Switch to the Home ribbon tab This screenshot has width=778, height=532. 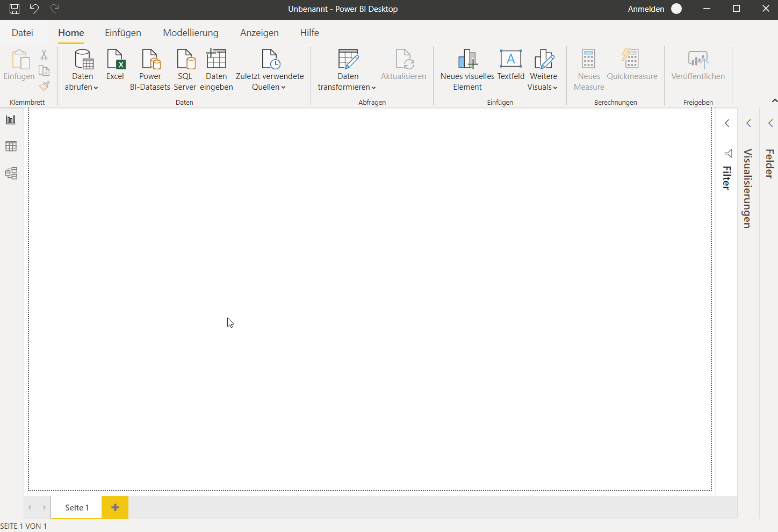pos(71,33)
